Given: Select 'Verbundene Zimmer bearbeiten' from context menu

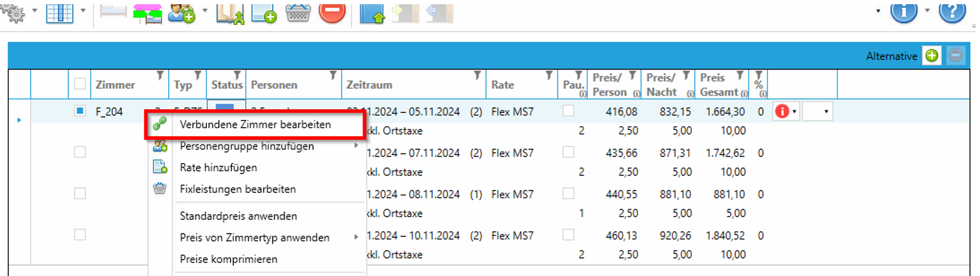Looking at the screenshot, I should (x=255, y=125).
